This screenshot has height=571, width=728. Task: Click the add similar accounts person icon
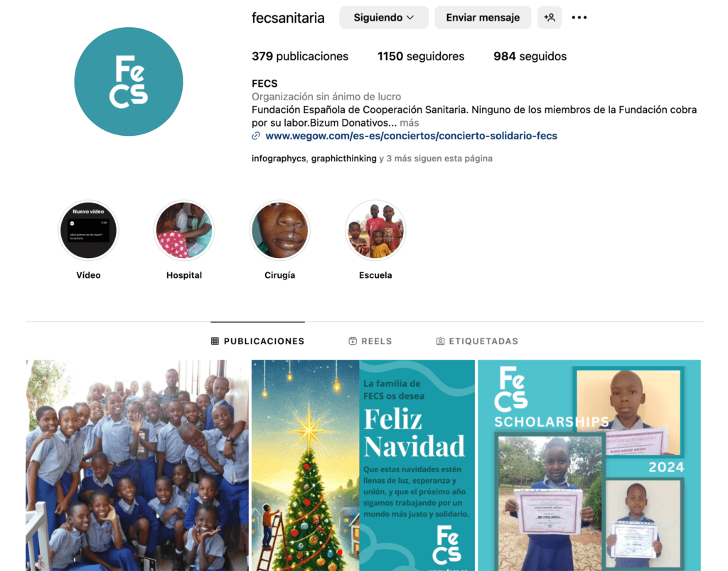550,18
